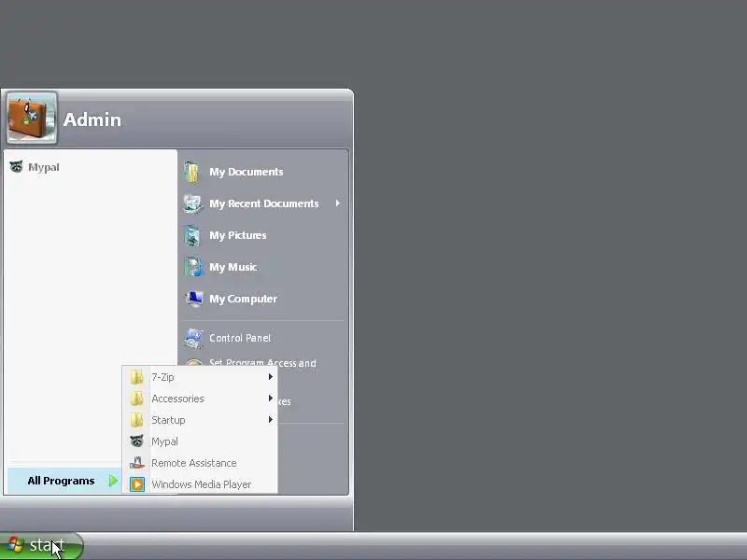
Task: Click the Windows flag logo on Start
Action: pos(15,545)
